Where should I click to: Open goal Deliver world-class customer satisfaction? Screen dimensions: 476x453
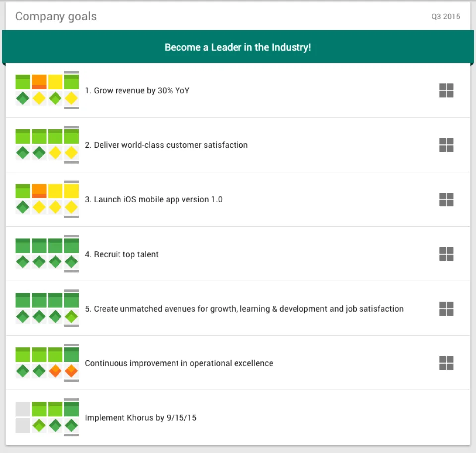[167, 145]
